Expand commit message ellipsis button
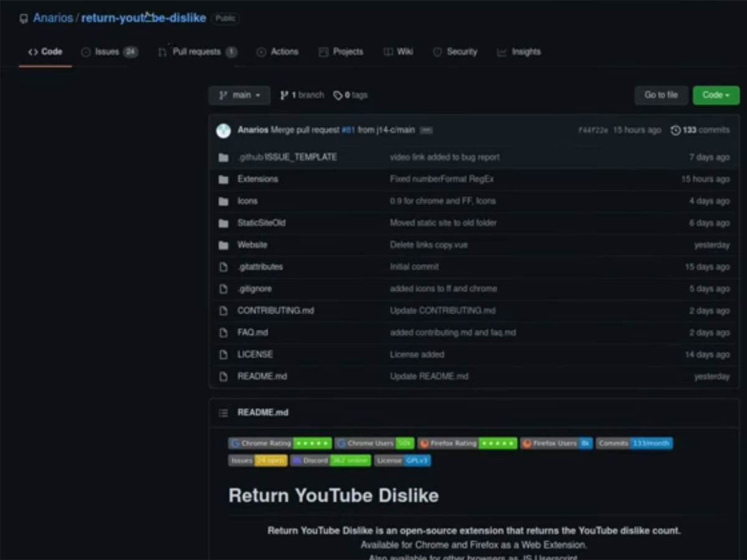747x560 pixels. tap(426, 131)
